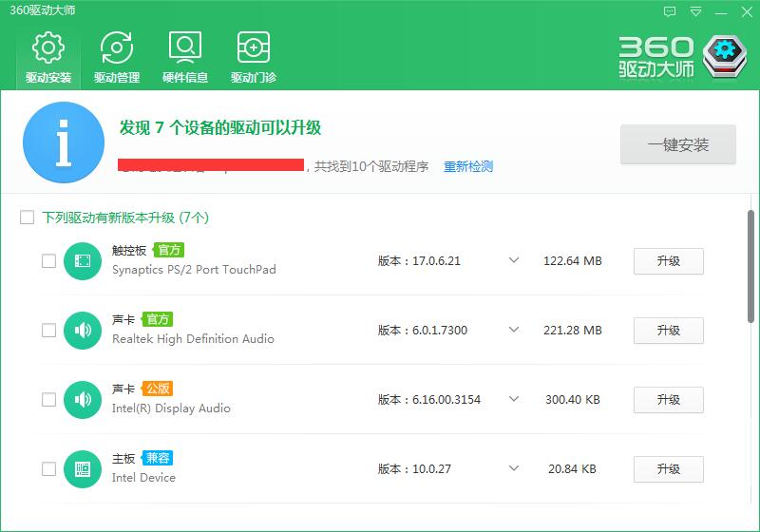Image resolution: width=760 pixels, height=532 pixels.
Task: Click the Intel Display Audio speaker icon
Action: 83,400
